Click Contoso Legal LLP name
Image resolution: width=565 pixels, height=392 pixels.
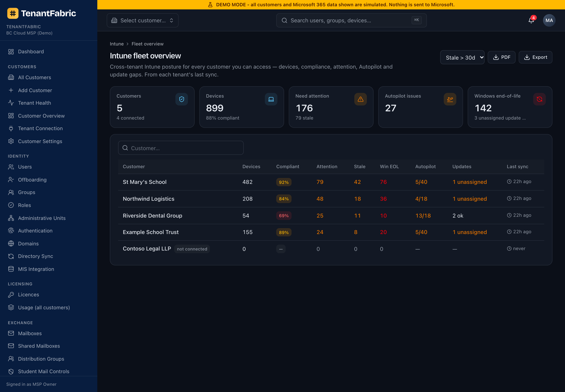point(147,249)
